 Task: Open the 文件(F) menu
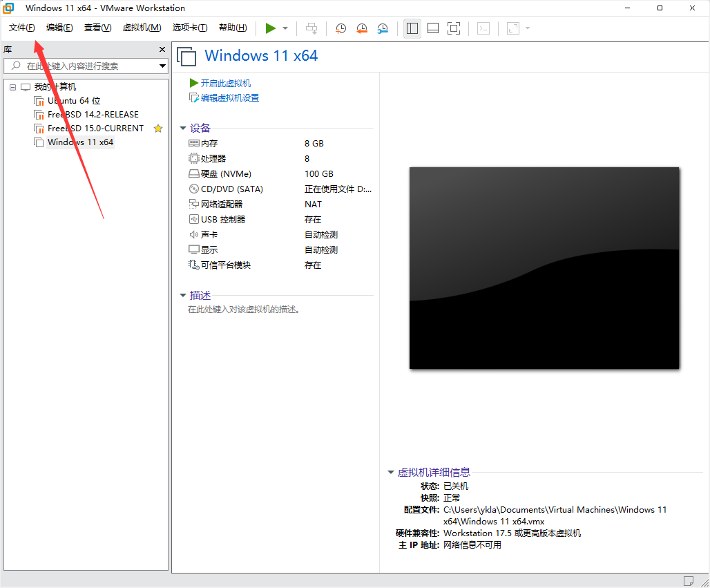tap(21, 28)
